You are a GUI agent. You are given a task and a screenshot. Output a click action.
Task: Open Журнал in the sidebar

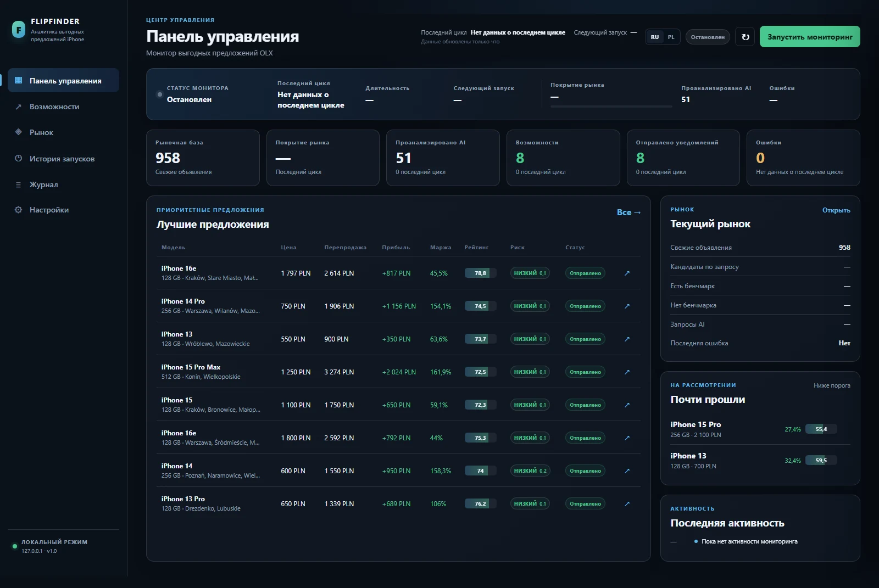click(x=63, y=184)
